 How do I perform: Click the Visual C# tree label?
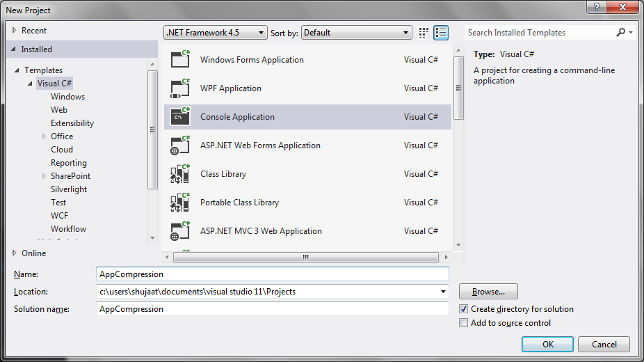55,84
